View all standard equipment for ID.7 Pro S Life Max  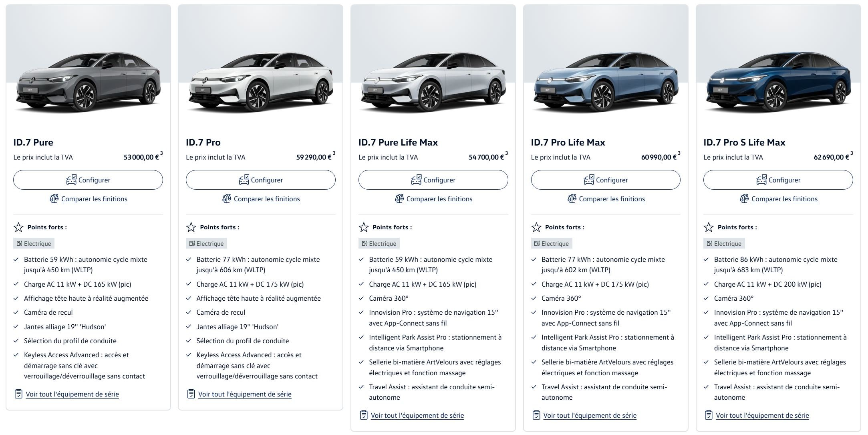762,415
